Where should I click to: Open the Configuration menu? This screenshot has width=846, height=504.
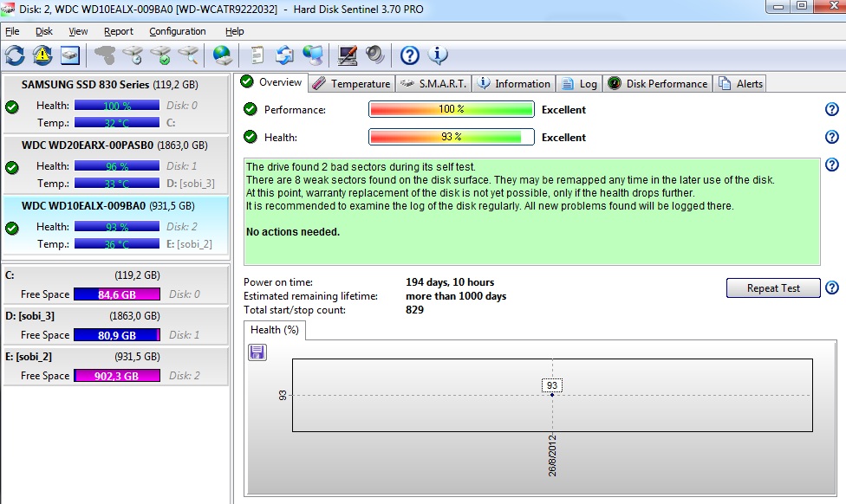[x=178, y=31]
